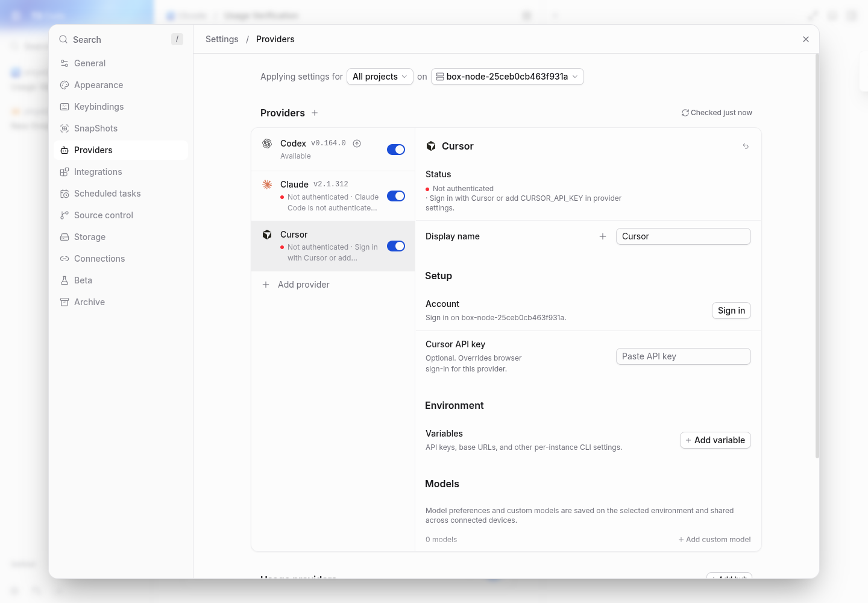Screen dimensions: 868x603
Task: Switch off the Cursor provider toggle
Action: click(396, 246)
